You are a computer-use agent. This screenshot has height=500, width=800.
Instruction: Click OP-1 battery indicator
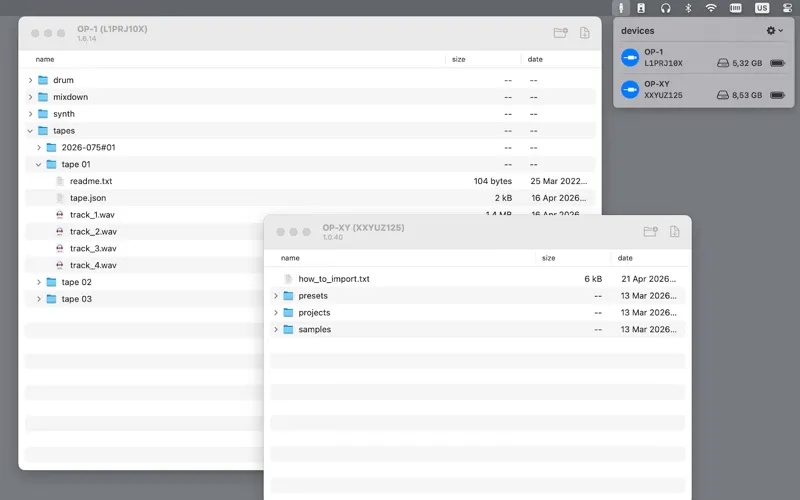click(x=778, y=63)
